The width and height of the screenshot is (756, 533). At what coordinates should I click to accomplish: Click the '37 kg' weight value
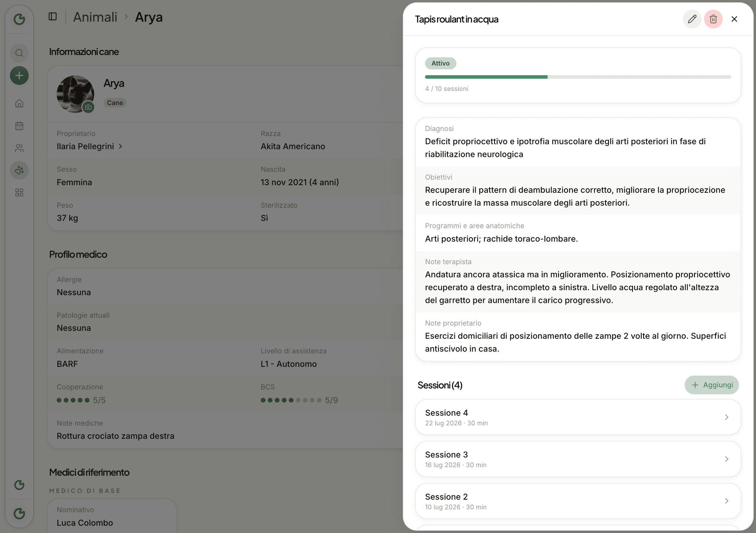click(67, 218)
